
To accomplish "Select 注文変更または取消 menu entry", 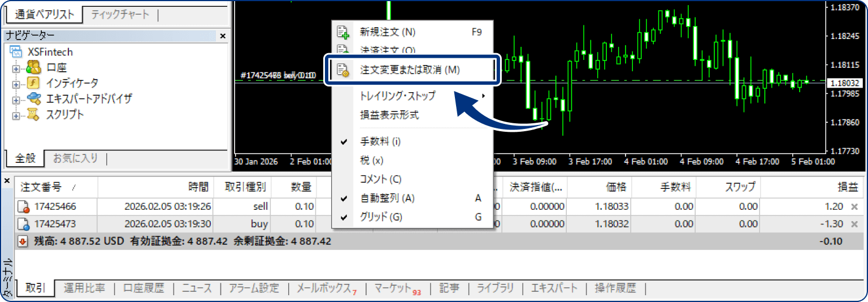I will pos(412,70).
